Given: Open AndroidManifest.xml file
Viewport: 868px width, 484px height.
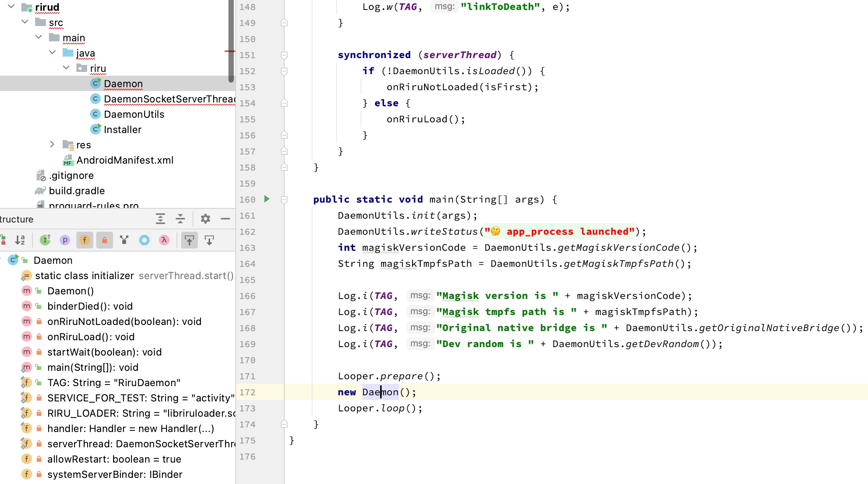Looking at the screenshot, I should (125, 160).
